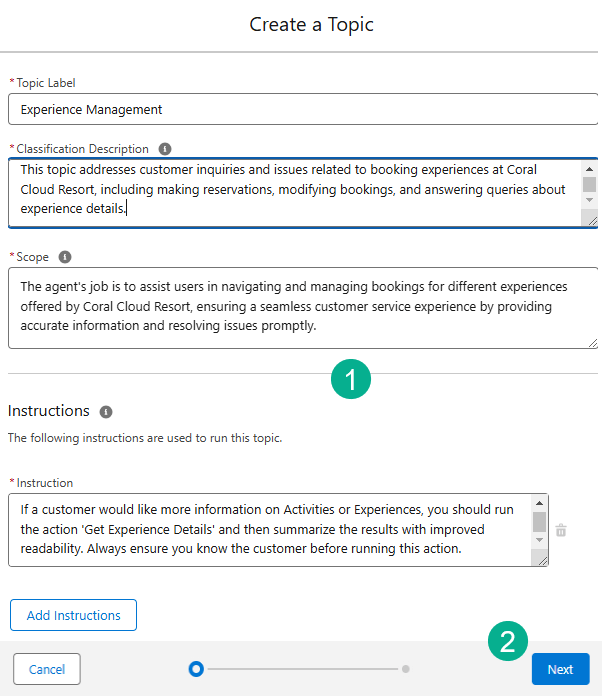Grab the Classification Description resize handle
This screenshot has width=602, height=696.
(x=590, y=220)
